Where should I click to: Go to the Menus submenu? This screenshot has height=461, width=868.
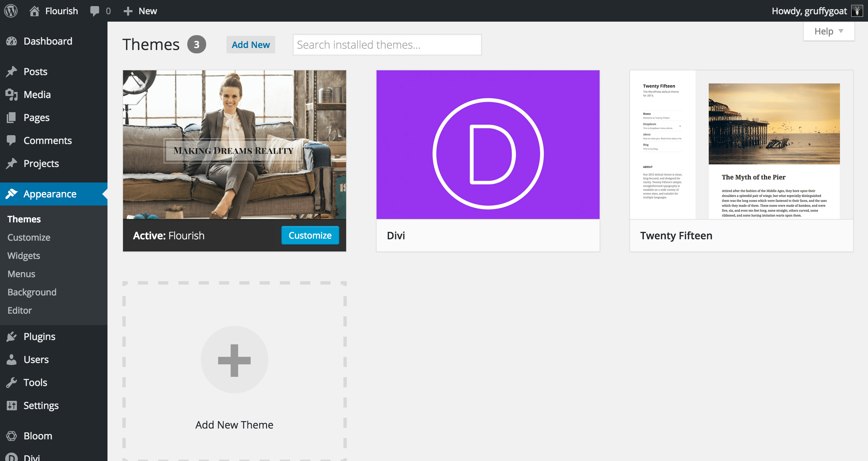pos(21,274)
